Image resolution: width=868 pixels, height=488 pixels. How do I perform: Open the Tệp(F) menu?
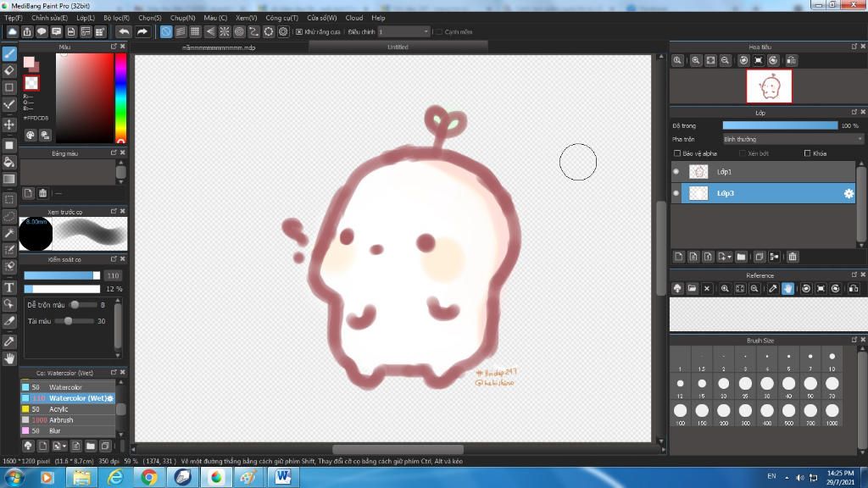[x=14, y=18]
